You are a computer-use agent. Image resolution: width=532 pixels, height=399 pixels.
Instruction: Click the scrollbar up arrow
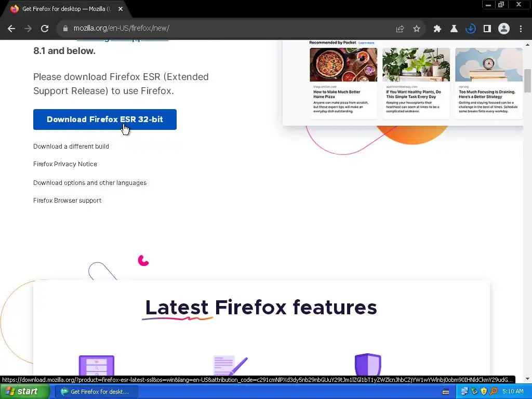pyautogui.click(x=527, y=45)
